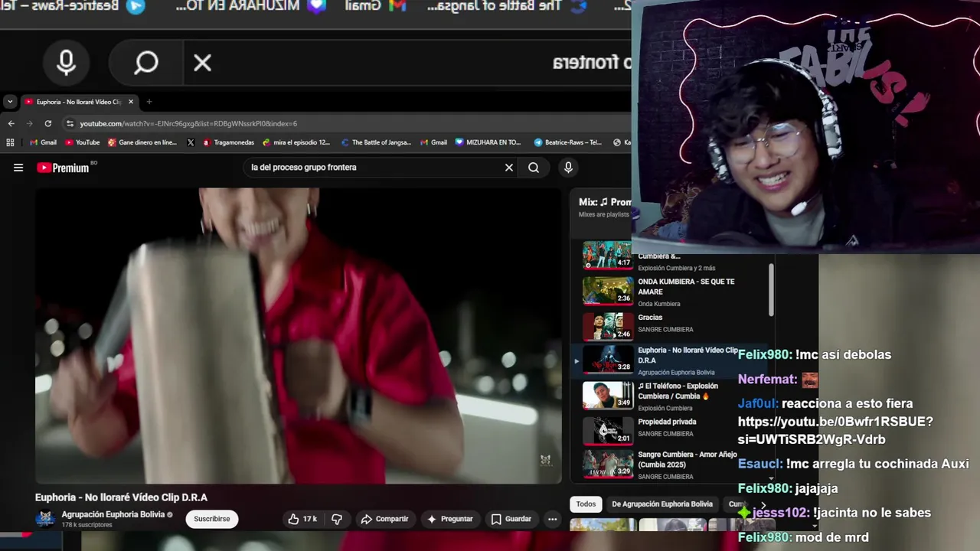The image size is (980, 551).
Task: Click the channel watermark icon in the player
Action: coord(545,460)
